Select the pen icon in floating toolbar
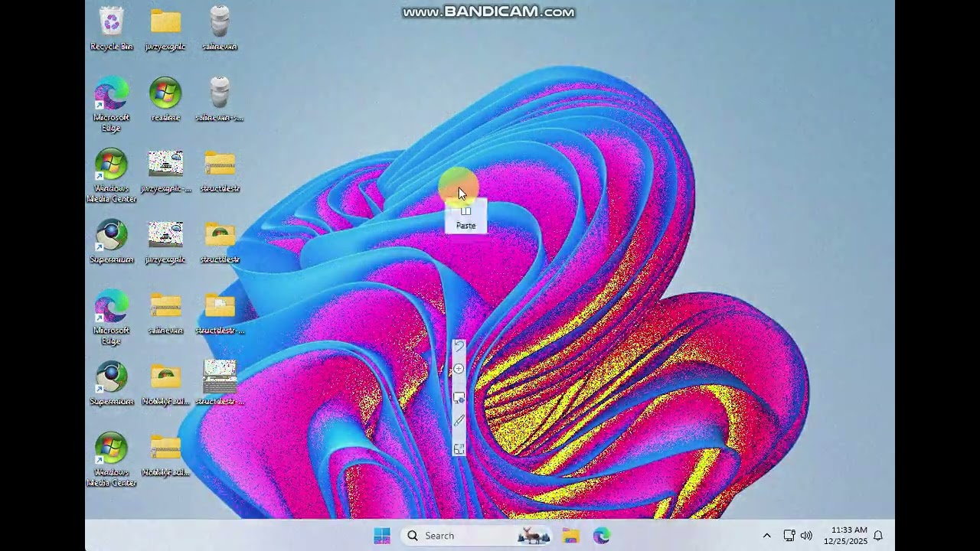The height and width of the screenshot is (551, 980). [459, 421]
